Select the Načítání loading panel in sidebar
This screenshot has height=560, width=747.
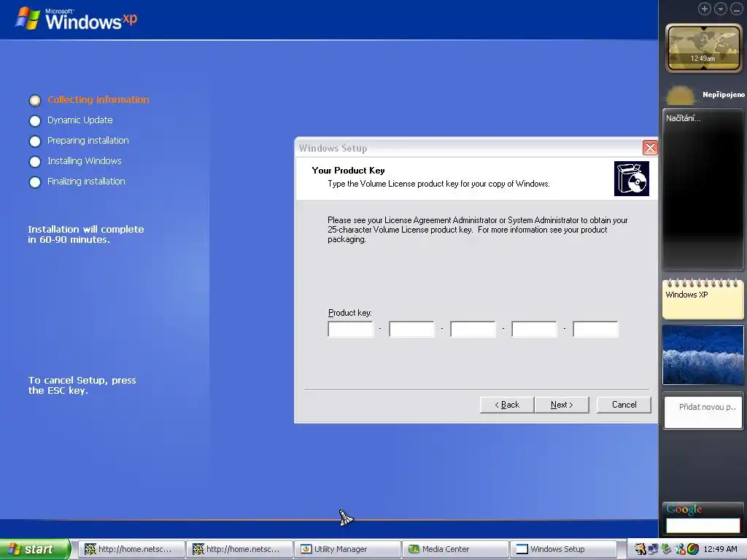[703, 190]
